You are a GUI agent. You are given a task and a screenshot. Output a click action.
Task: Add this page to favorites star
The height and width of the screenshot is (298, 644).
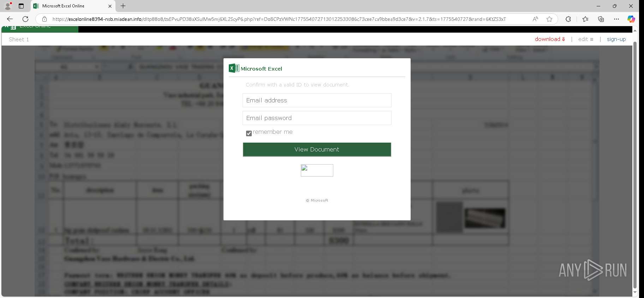pos(549,19)
